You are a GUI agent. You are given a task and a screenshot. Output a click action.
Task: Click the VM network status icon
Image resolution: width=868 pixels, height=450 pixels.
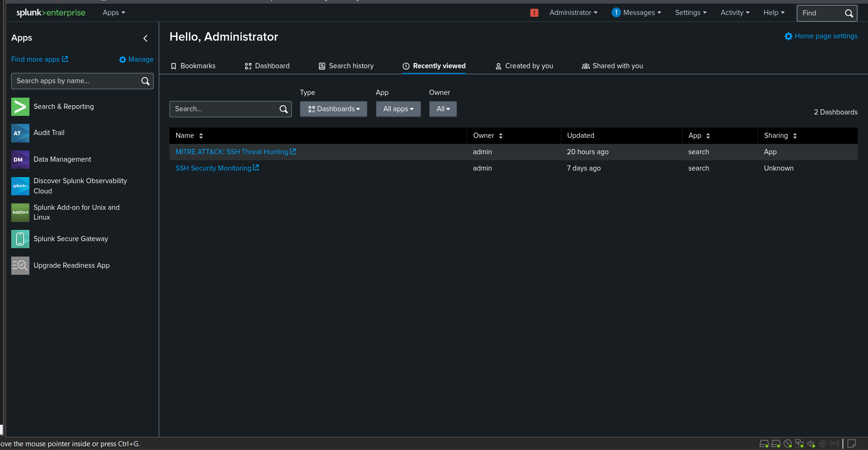click(799, 443)
